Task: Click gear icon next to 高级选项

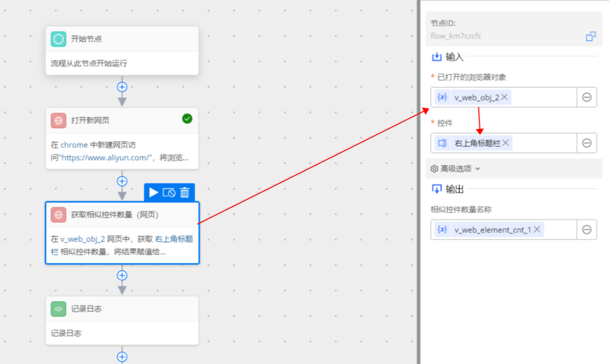Action: click(434, 168)
